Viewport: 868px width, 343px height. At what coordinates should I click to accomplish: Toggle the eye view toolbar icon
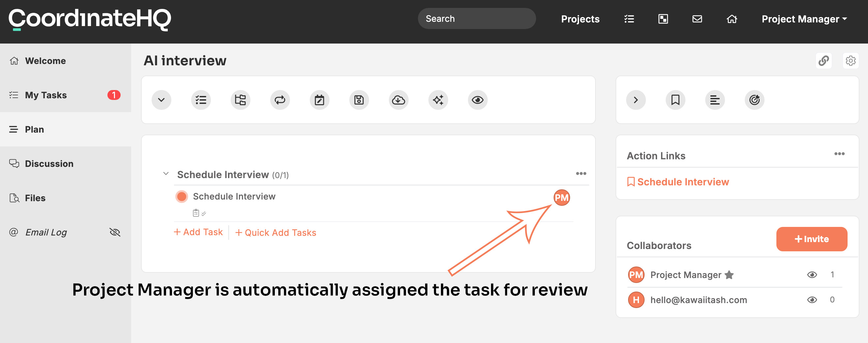(x=477, y=100)
